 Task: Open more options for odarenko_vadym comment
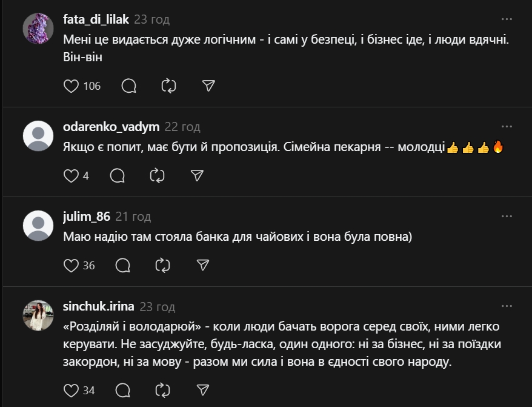coord(507,126)
